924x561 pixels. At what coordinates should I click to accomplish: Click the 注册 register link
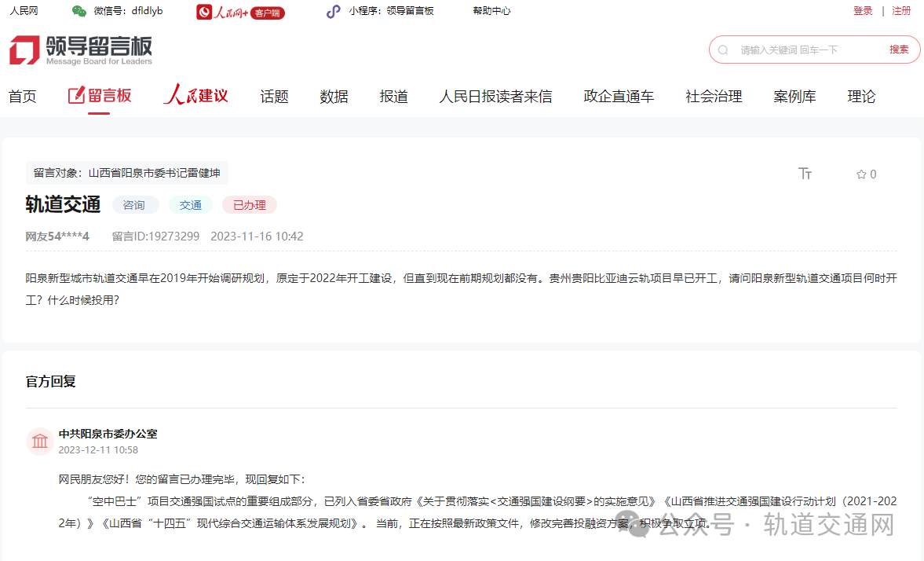(x=901, y=11)
